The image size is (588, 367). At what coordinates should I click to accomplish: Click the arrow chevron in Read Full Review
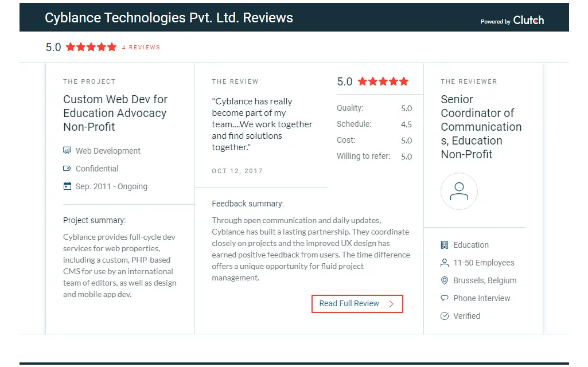pos(391,304)
